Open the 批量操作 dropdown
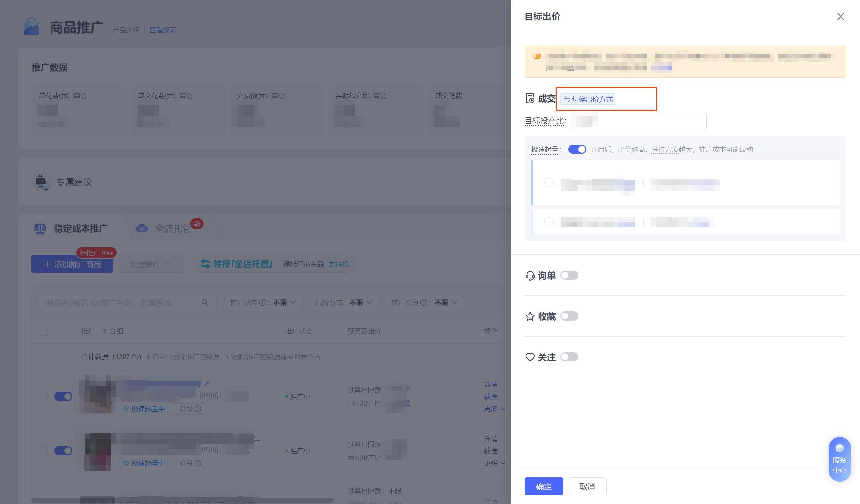The image size is (860, 504). tap(150, 264)
